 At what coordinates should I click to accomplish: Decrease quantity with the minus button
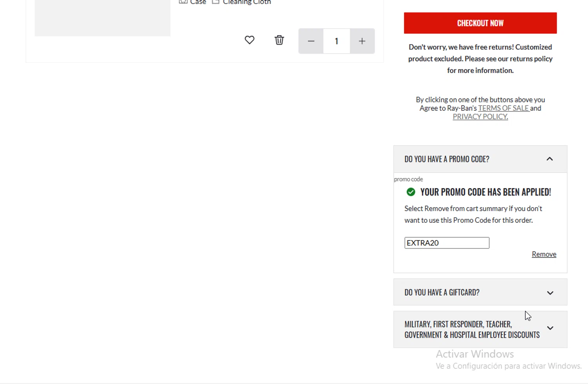[311, 41]
